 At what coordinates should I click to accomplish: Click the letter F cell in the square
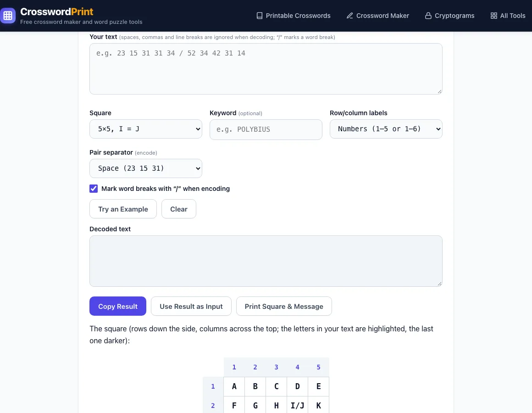234,405
